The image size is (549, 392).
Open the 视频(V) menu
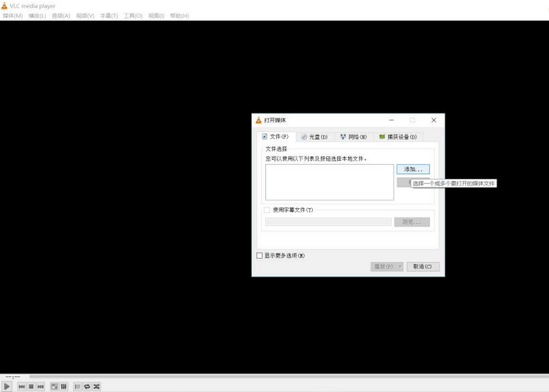coord(85,16)
